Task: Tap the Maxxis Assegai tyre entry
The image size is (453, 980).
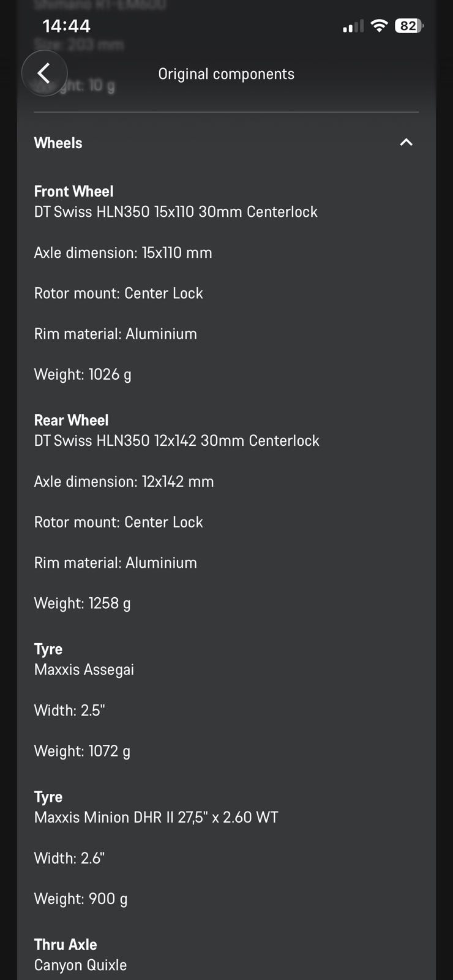Action: (84, 669)
